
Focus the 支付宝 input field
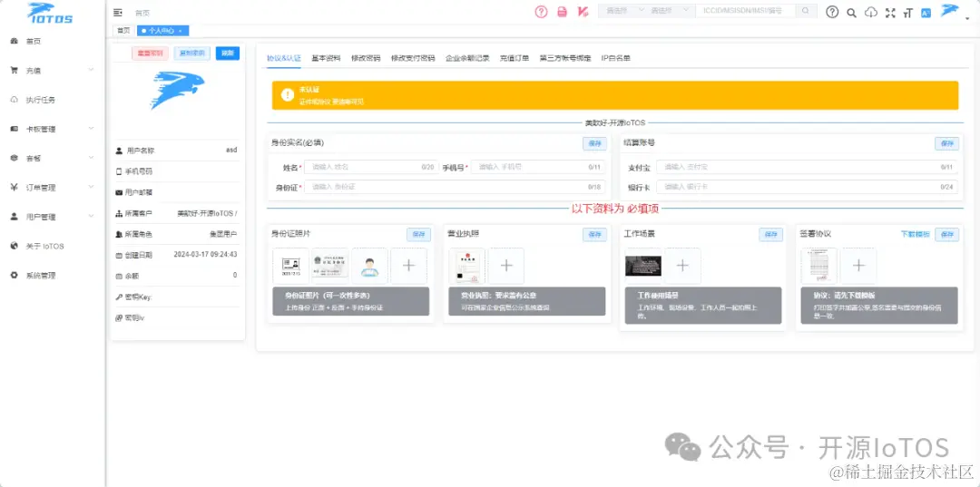[807, 168]
